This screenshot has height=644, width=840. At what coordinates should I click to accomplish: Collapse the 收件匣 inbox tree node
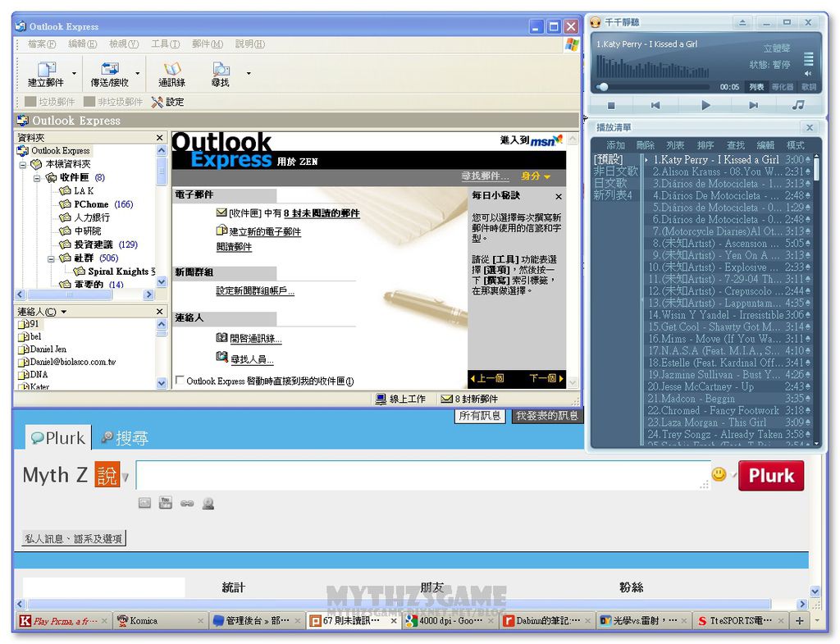point(37,178)
